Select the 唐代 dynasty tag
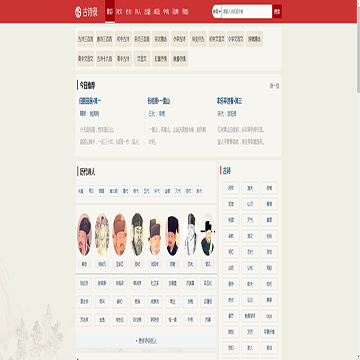The width and height of the screenshot is (360, 360). (136, 191)
